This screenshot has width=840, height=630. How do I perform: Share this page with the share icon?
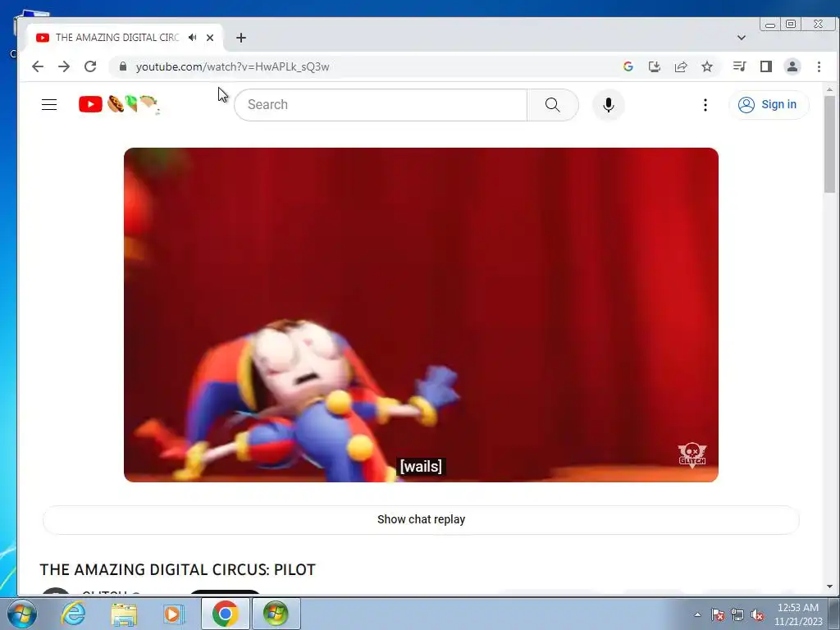coord(680,66)
